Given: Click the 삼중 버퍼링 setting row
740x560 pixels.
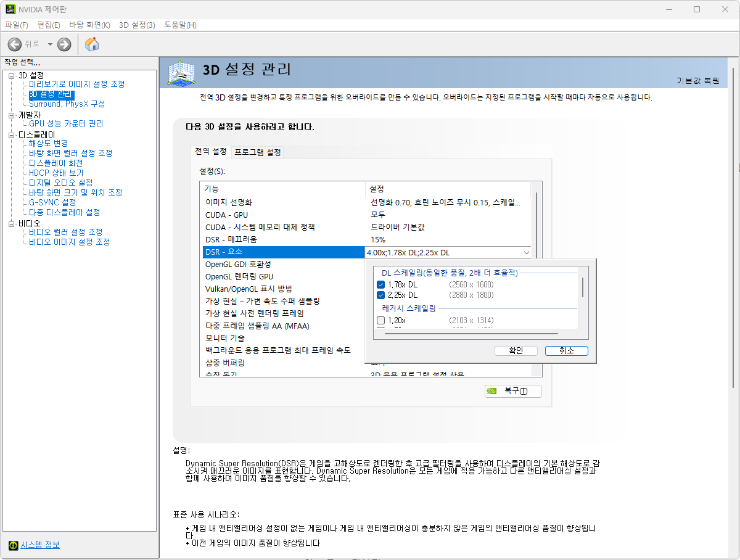Looking at the screenshot, I should (x=284, y=363).
